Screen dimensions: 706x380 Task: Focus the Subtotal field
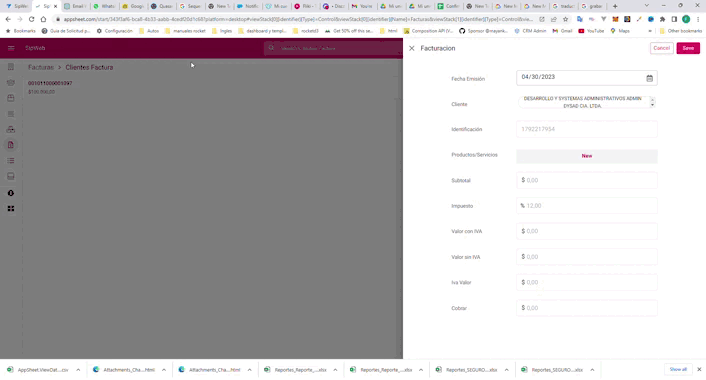pyautogui.click(x=587, y=180)
